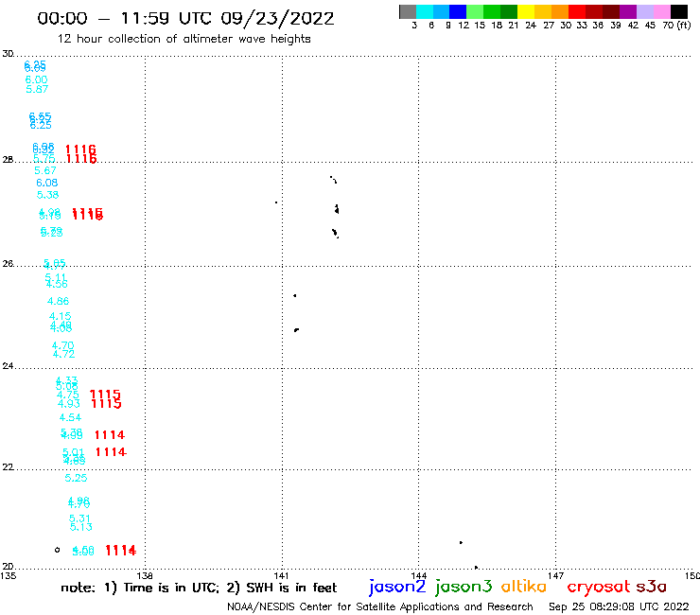The image size is (700, 615).
Task: Select the jason2 satellite label
Action: point(397,587)
